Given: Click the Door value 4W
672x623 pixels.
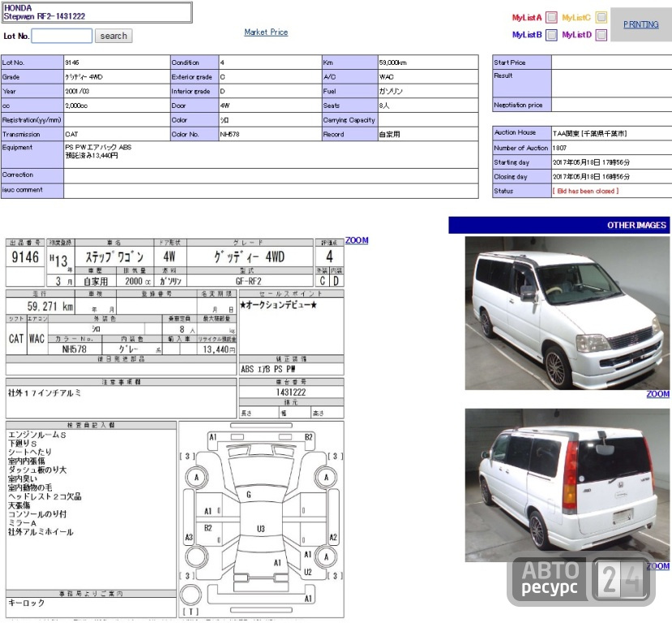Looking at the screenshot, I should pos(225,105).
